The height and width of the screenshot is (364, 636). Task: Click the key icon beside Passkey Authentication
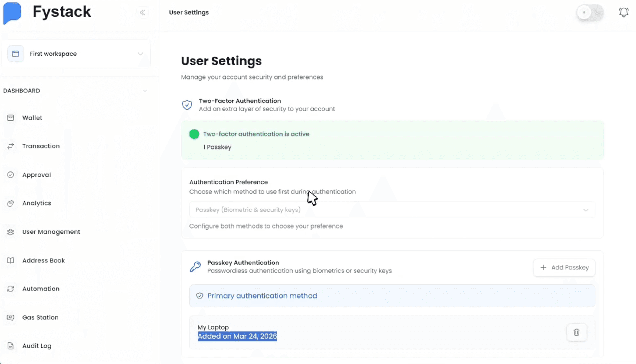pos(195,266)
